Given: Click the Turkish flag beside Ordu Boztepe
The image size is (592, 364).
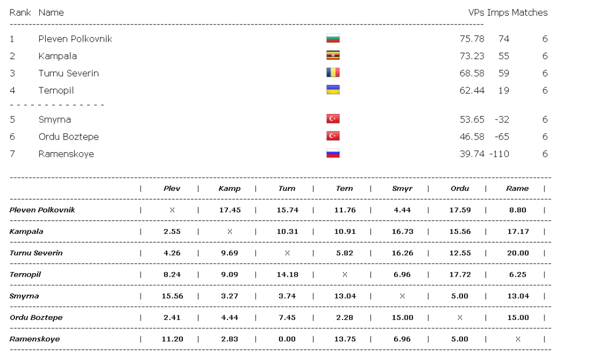Looking at the screenshot, I should (333, 136).
